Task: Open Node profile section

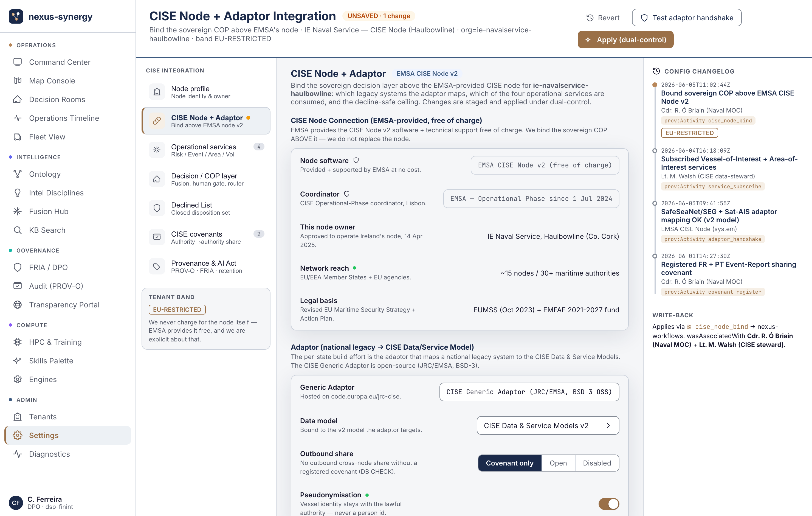Action: 206,92
